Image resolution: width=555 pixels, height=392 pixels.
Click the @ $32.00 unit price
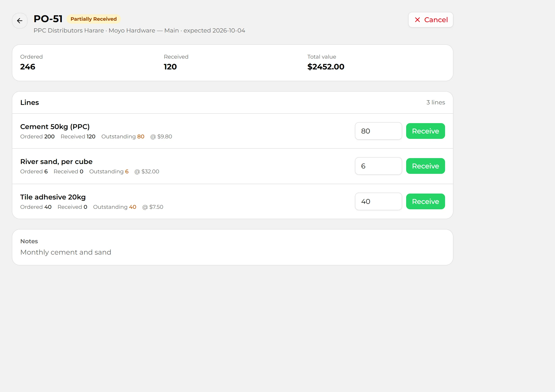tap(147, 171)
